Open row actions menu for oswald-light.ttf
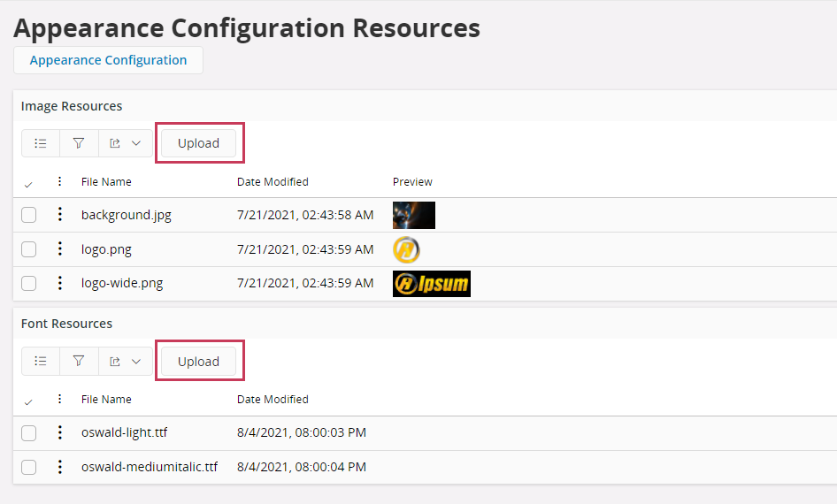Image resolution: width=837 pixels, height=504 pixels. tap(60, 432)
